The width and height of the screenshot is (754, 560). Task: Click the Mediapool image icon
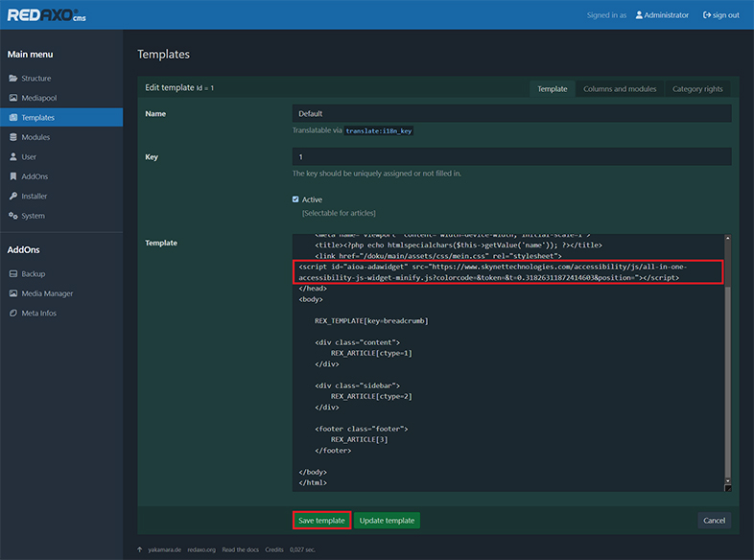click(x=13, y=98)
